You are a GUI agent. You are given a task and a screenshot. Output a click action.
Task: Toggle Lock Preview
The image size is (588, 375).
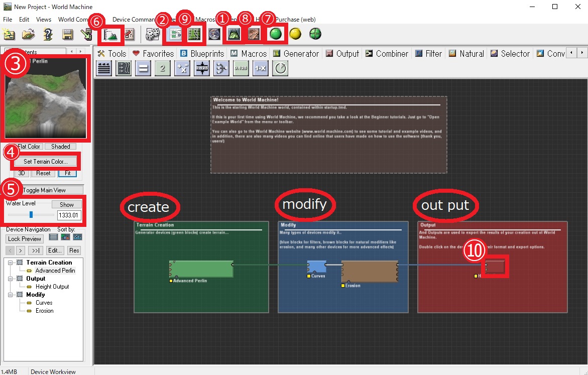click(x=25, y=239)
